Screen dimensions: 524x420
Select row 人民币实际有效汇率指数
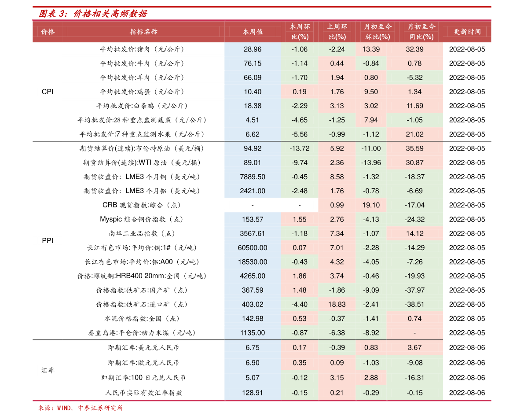pyautogui.click(x=262, y=393)
